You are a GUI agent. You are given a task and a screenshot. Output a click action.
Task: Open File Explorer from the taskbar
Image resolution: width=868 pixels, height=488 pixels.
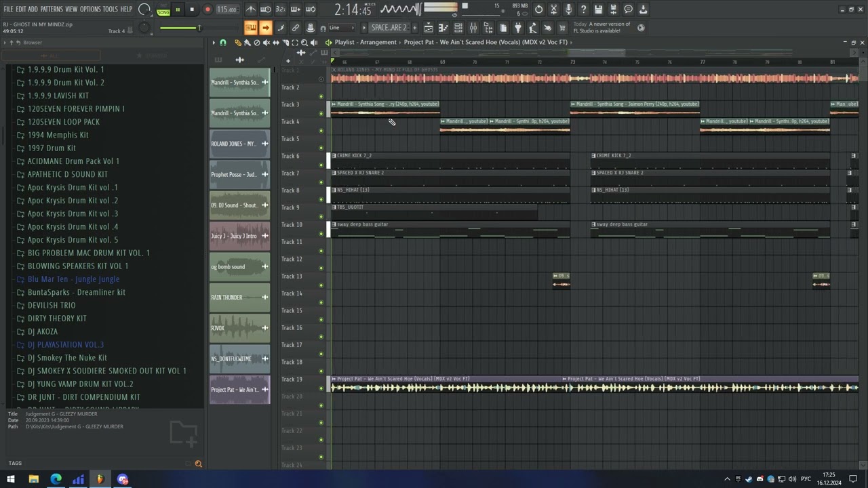(x=33, y=479)
